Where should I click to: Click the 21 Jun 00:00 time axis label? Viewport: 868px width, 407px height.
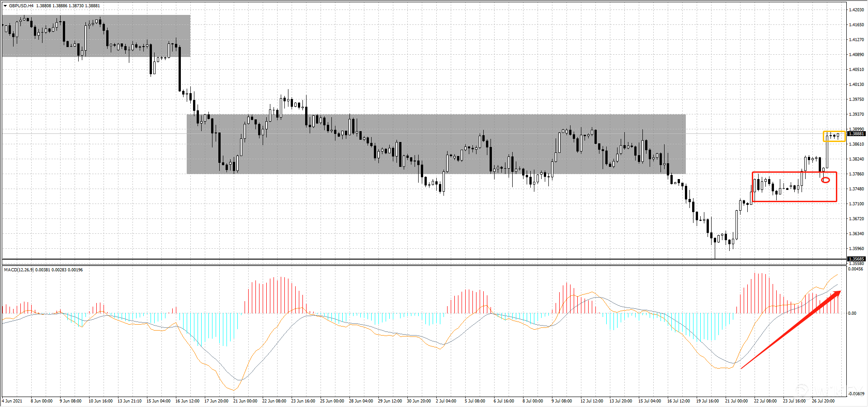pyautogui.click(x=245, y=401)
